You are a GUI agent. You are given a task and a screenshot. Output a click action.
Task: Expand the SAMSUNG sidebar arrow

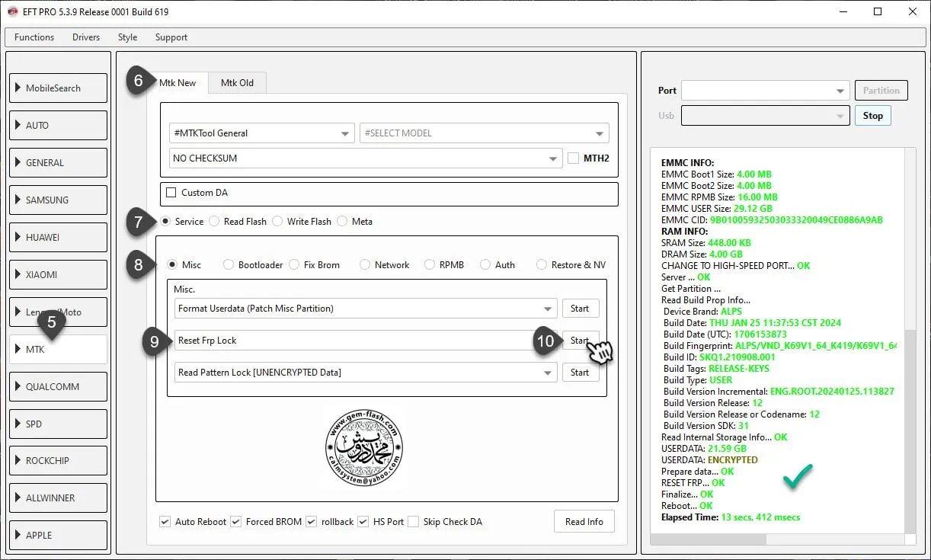[x=18, y=200]
